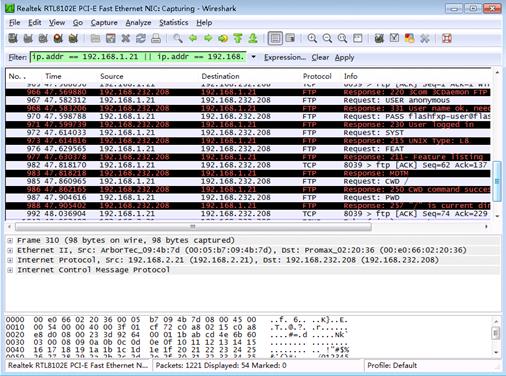506x376 pixels.
Task: Select packet 985 CWD request row
Action: tap(248, 181)
